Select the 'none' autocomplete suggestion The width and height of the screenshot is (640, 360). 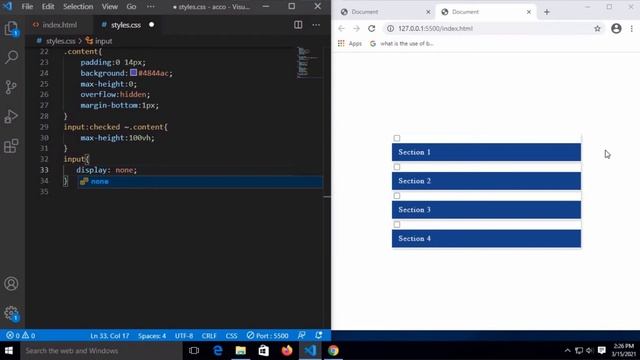pos(200,182)
